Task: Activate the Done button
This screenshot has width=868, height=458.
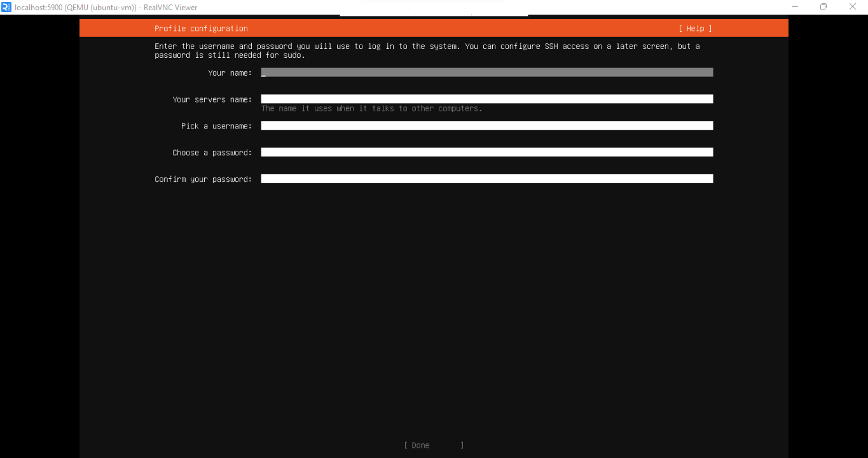Action: [434, 445]
